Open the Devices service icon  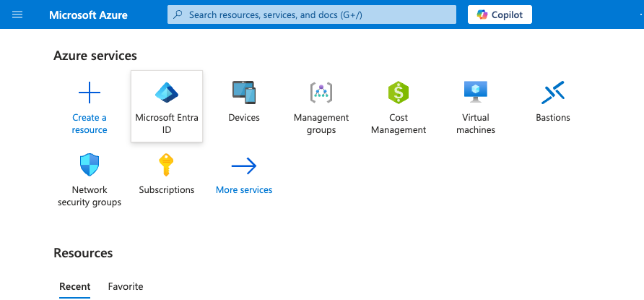click(x=244, y=93)
